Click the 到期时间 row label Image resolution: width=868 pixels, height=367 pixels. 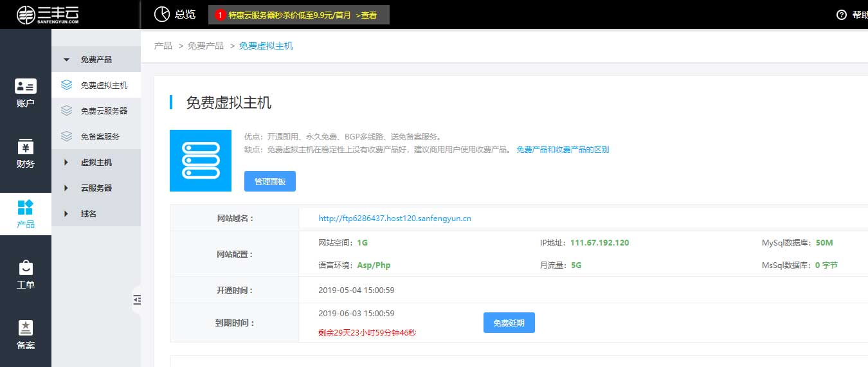(x=235, y=323)
